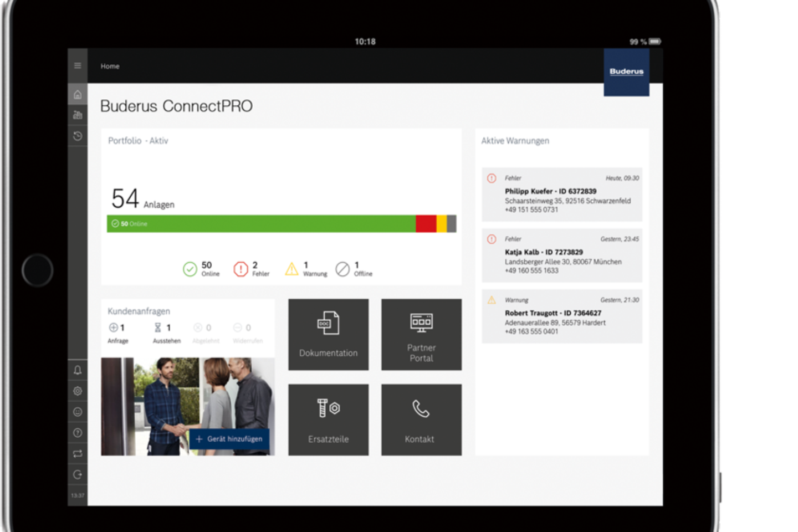Click phone number +49 160 555 1633
This screenshot has width=798, height=532.
click(531, 271)
